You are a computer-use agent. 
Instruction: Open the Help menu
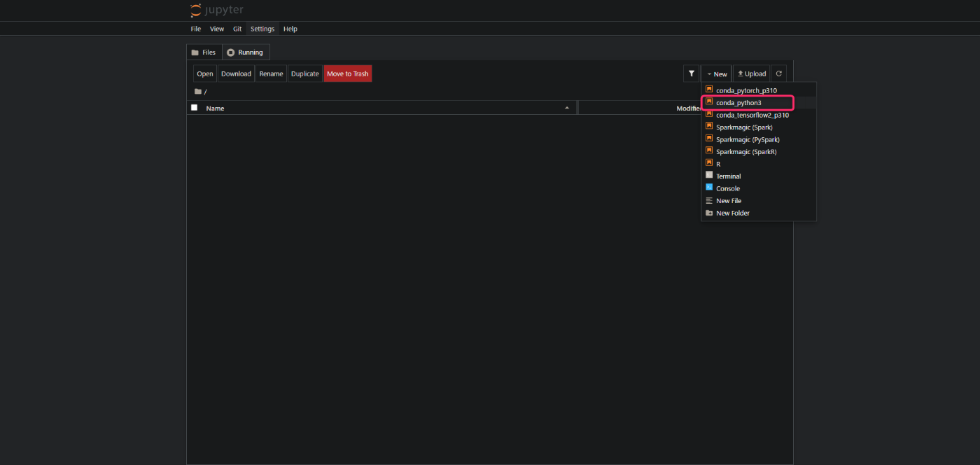click(x=290, y=29)
